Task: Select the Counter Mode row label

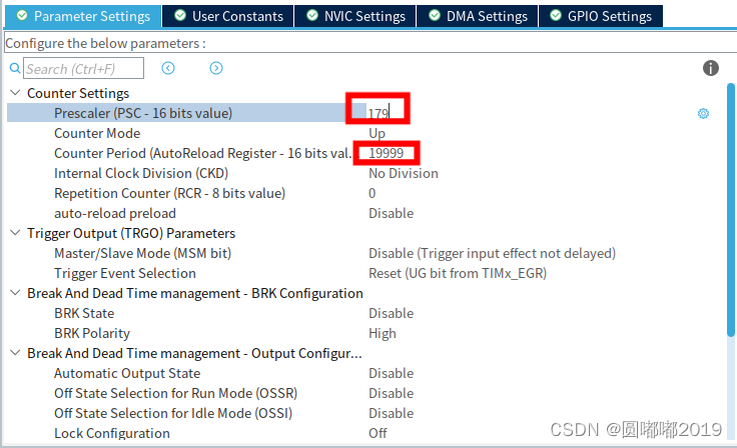Action: [x=97, y=134]
